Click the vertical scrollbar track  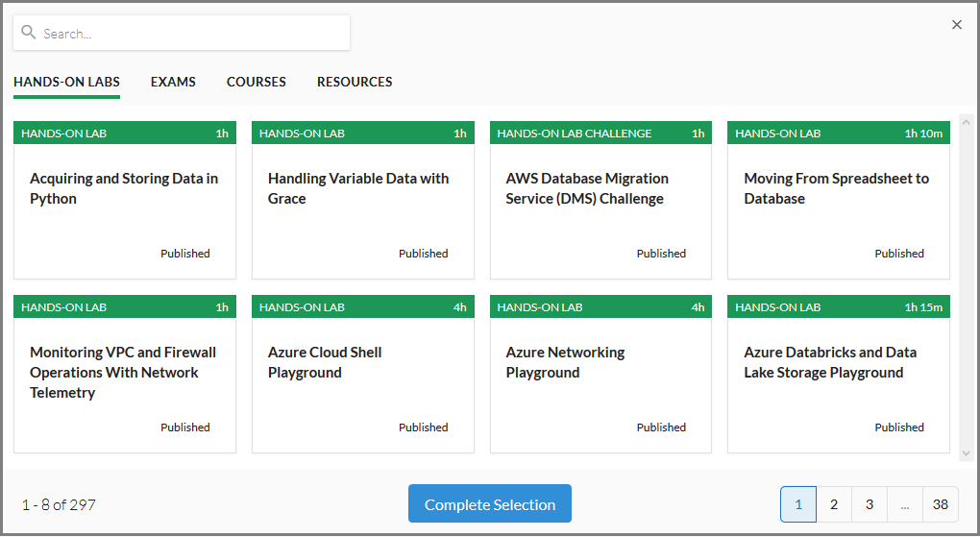click(966, 287)
